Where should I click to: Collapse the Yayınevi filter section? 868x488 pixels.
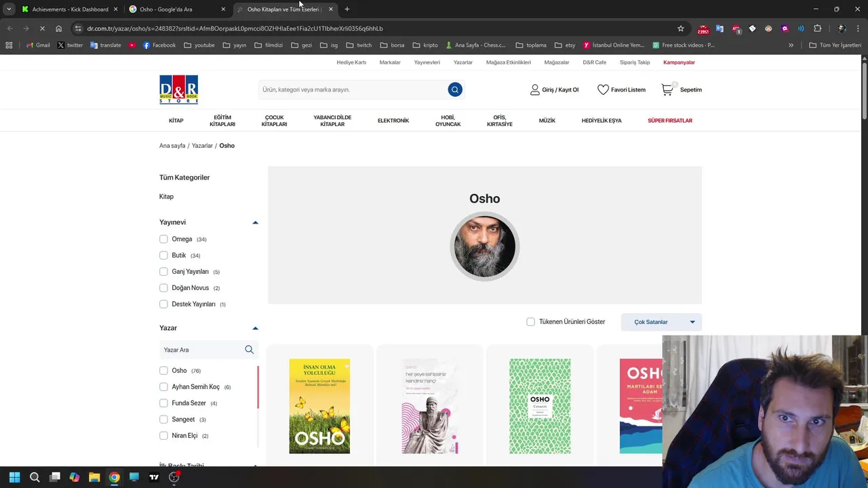pyautogui.click(x=255, y=222)
